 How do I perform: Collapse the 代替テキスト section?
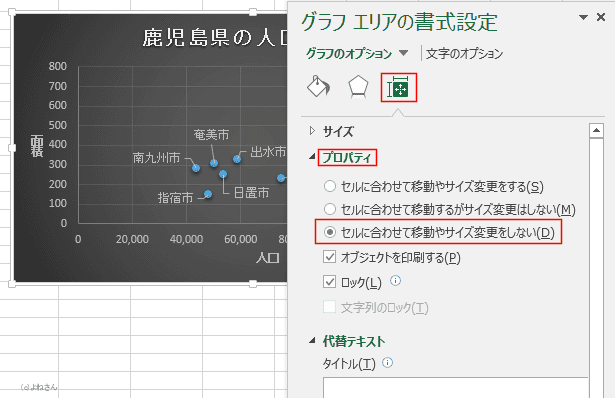point(354,341)
